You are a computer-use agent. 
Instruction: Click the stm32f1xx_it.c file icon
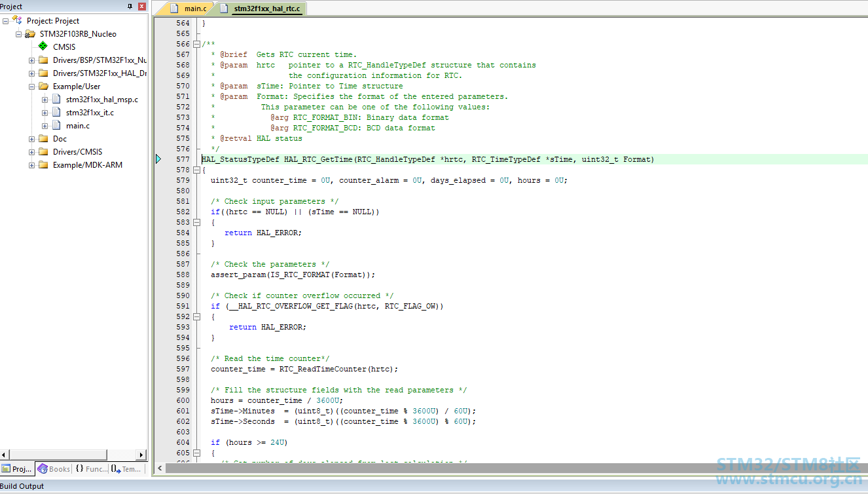(x=56, y=112)
